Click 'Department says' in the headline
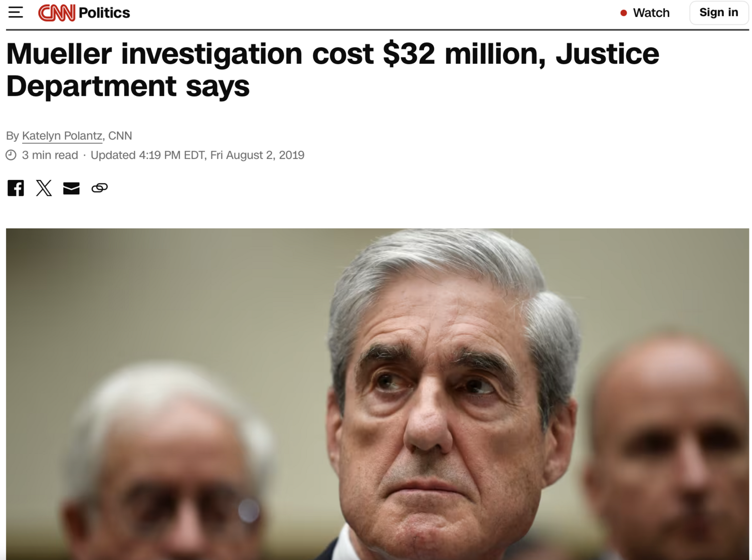 [x=128, y=86]
